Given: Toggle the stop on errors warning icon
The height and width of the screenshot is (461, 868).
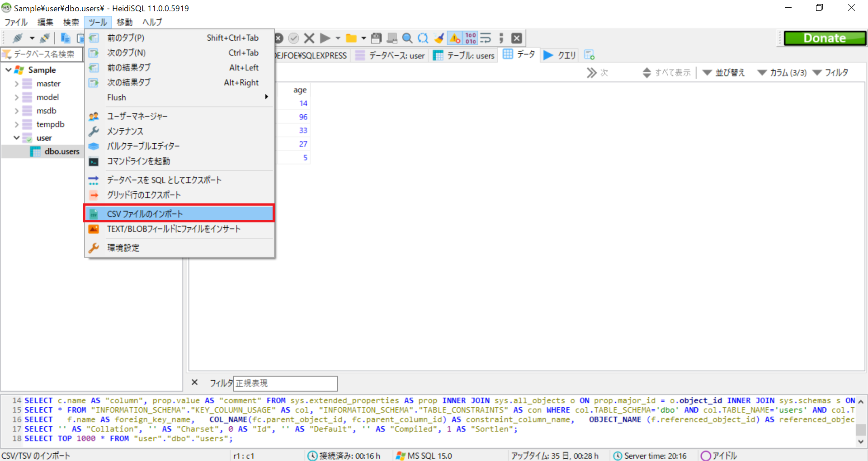Looking at the screenshot, I should click(455, 38).
